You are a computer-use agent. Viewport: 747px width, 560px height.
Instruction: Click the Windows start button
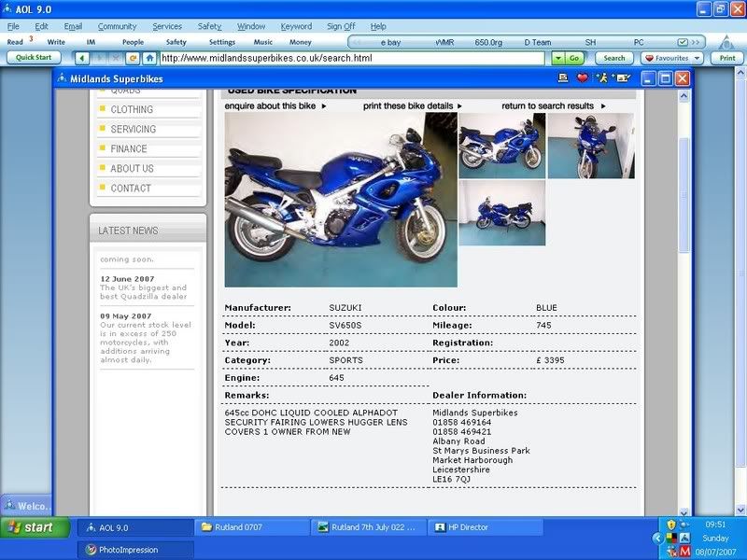click(35, 527)
